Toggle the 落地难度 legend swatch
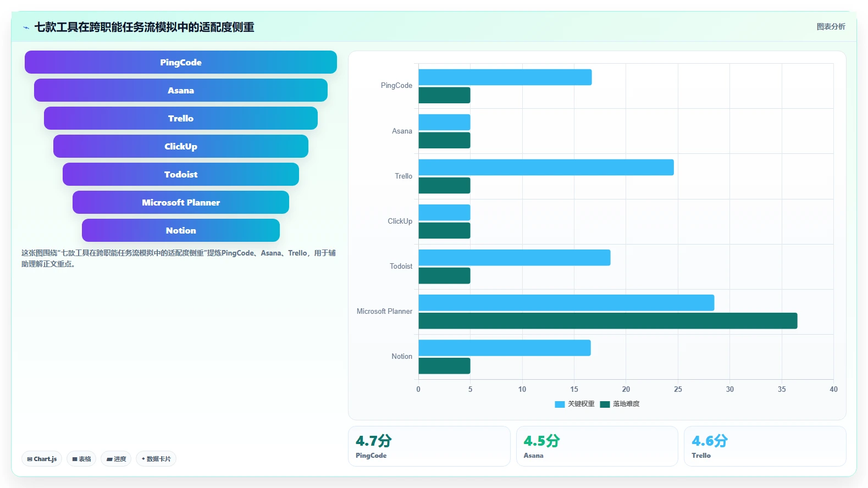Screen dimensions: 868x488 point(605,404)
